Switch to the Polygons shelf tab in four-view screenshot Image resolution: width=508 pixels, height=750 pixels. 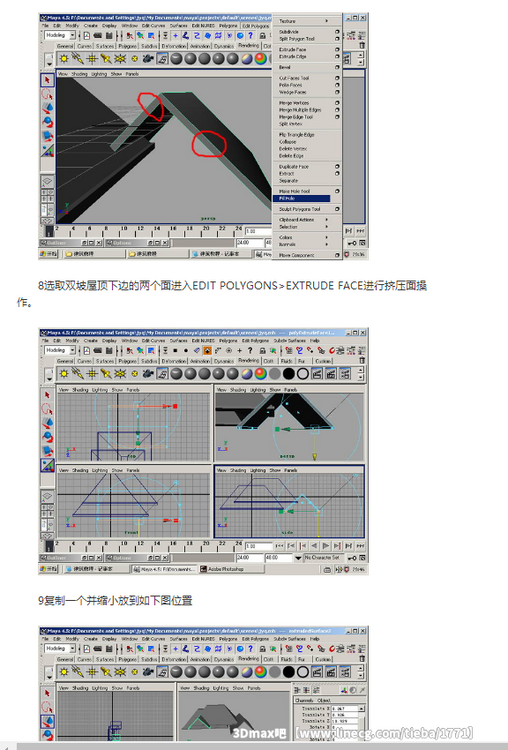pos(127,361)
